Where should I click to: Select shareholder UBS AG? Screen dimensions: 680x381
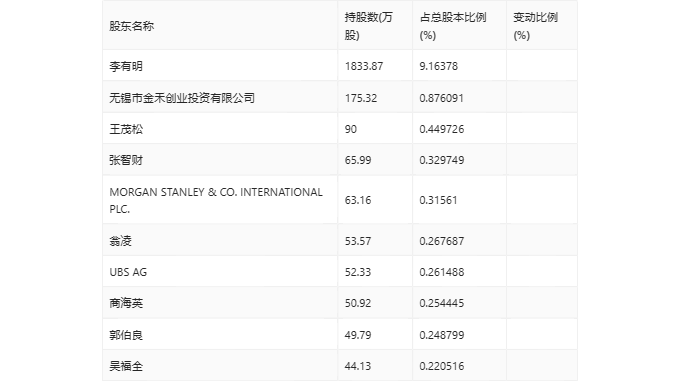tap(128, 272)
